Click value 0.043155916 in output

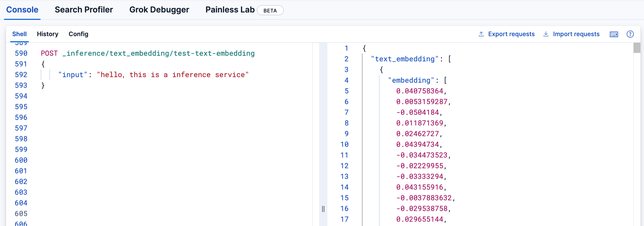tap(420, 187)
